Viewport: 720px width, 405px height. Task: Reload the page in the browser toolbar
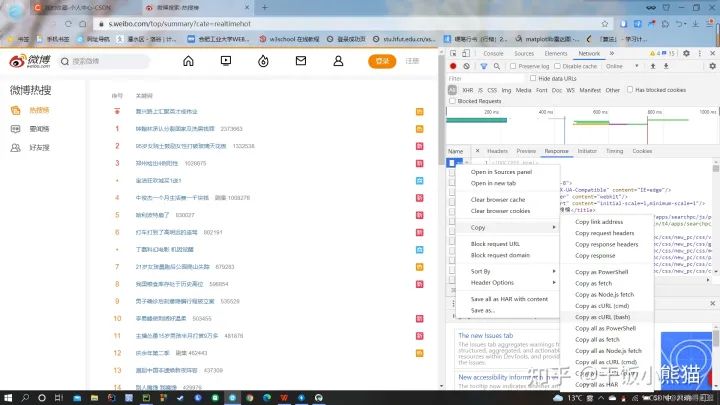[x=68, y=24]
